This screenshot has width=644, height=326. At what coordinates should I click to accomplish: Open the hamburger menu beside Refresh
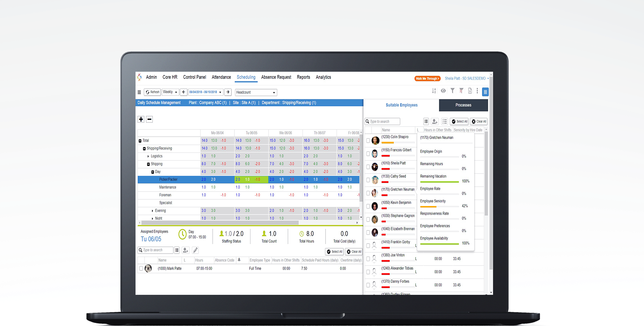pos(139,92)
